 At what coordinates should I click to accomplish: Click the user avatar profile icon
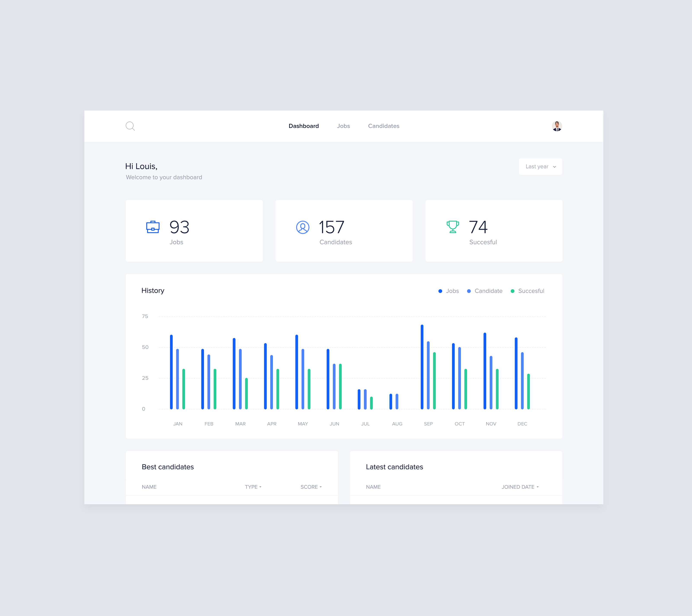[x=557, y=125]
